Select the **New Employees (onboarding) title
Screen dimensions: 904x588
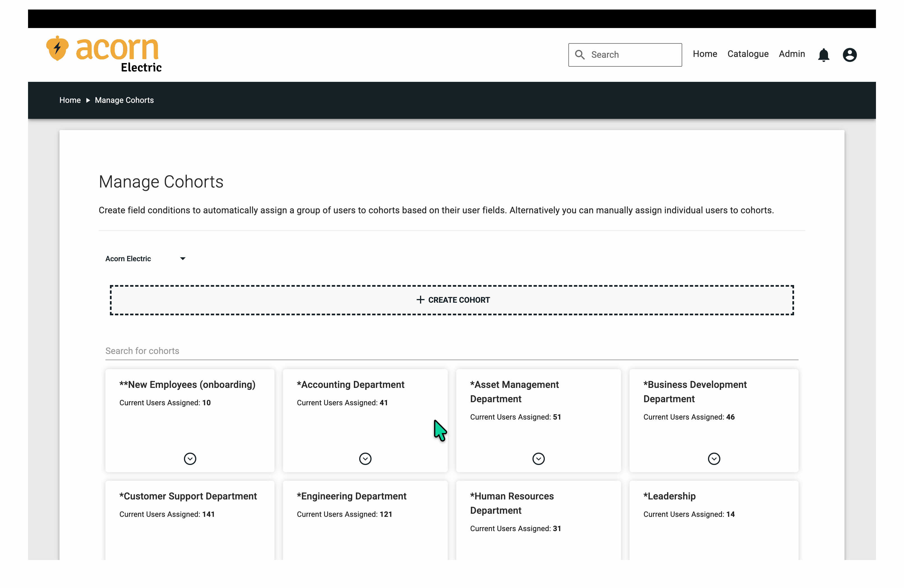click(187, 385)
